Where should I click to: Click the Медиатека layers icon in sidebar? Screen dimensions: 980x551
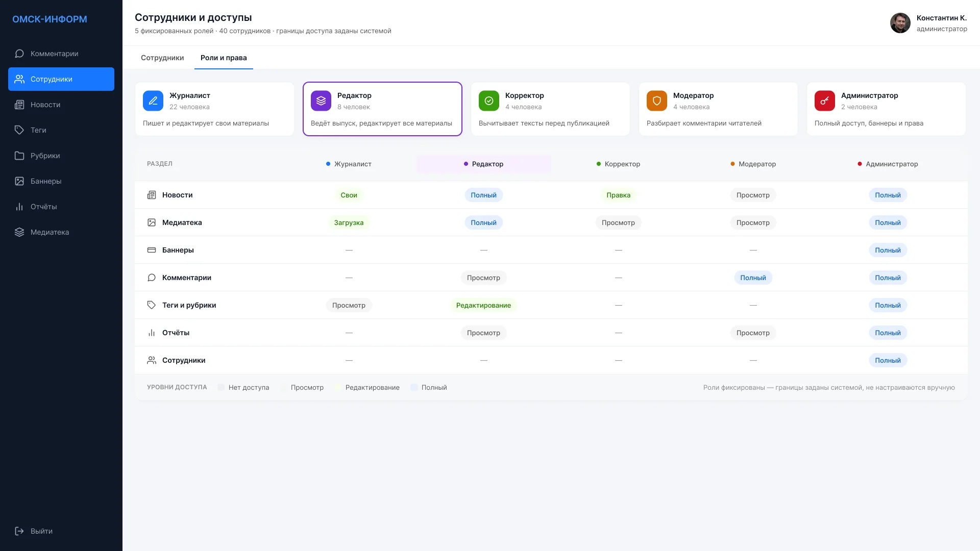(19, 232)
